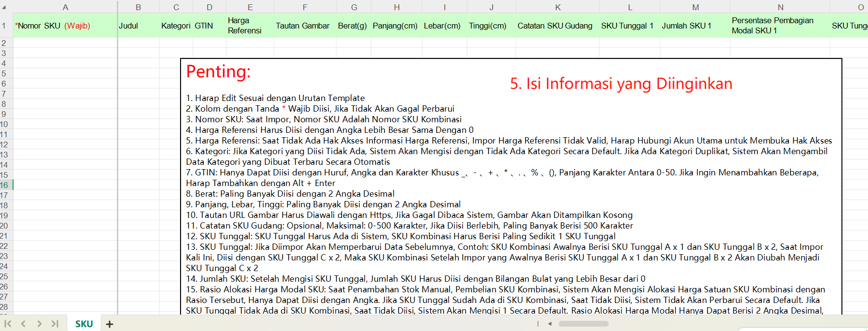Click the 'SKU Tunggal 1' header cell
The height and width of the screenshot is (331, 868).
coord(630,26)
